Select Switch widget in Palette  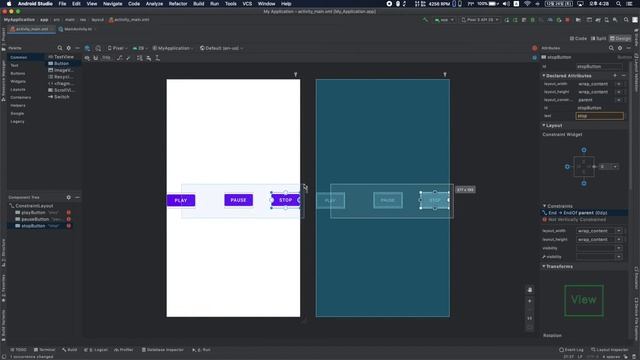click(59, 97)
